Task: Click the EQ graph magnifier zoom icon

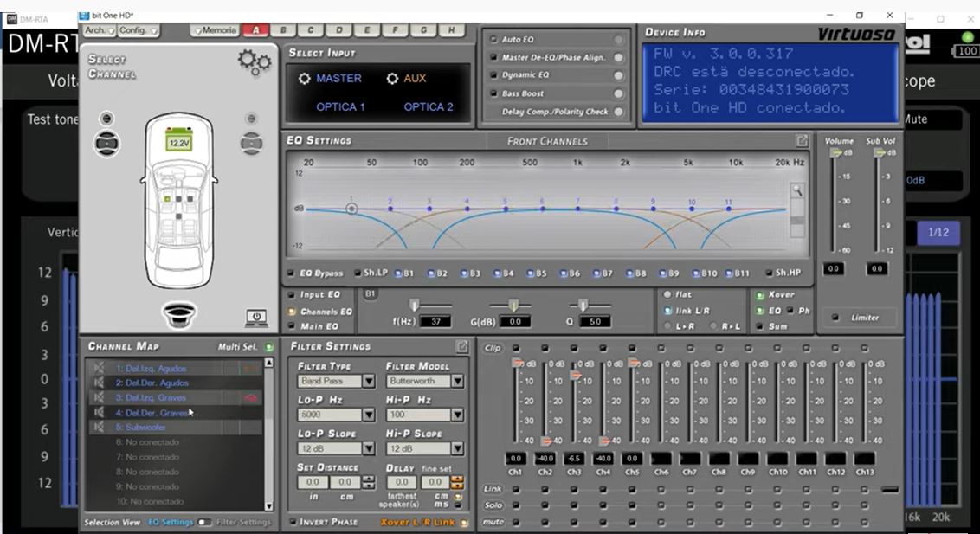Action: click(797, 190)
